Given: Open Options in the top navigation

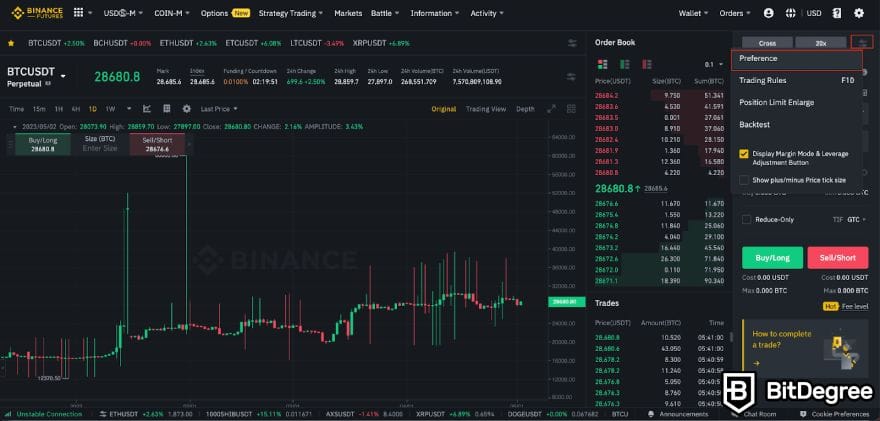Looking at the screenshot, I should click(214, 13).
